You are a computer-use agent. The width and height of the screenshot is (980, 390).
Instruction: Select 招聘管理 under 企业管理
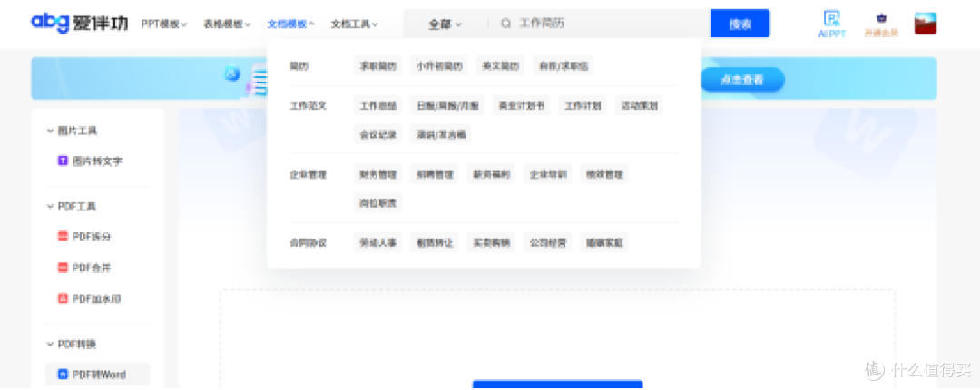(x=435, y=174)
